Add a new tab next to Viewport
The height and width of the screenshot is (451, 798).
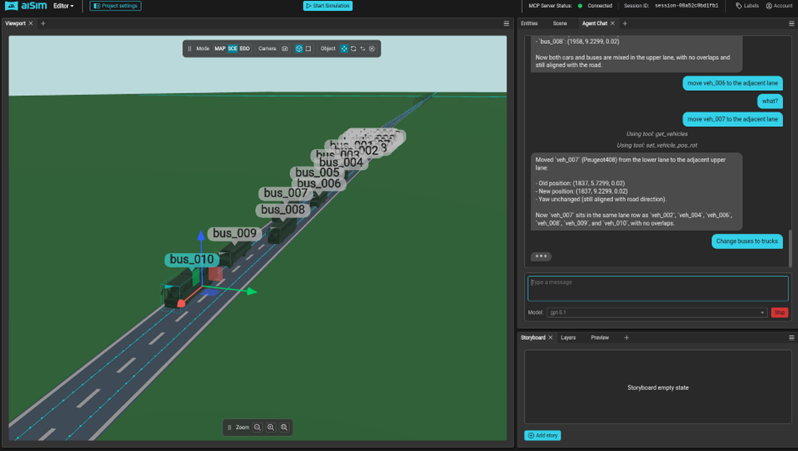click(x=43, y=23)
